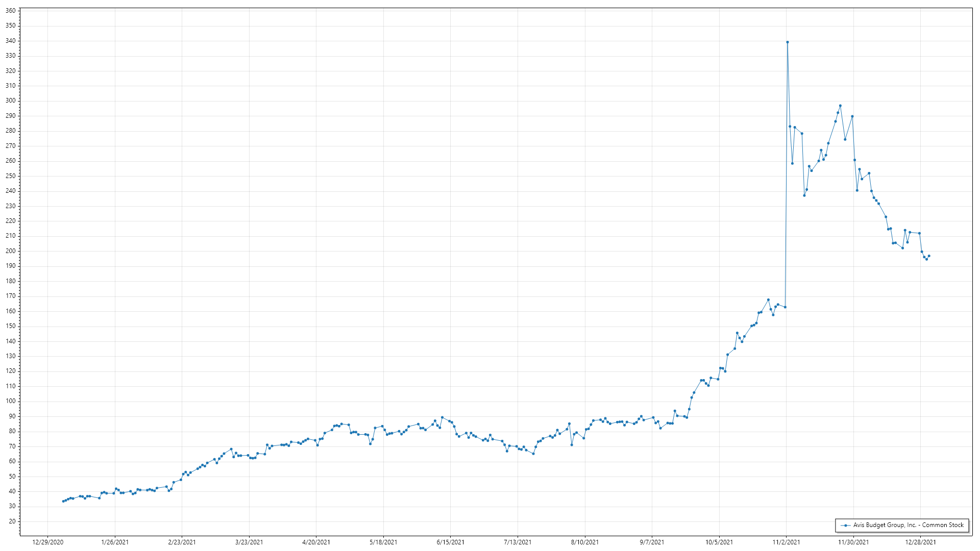Click the 360 y-axis tick label

click(10, 11)
